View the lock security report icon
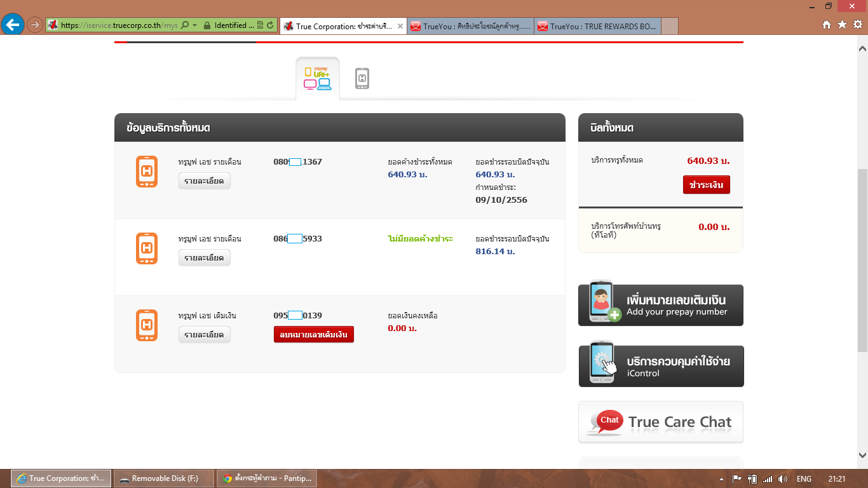This screenshot has width=868, height=488. point(207,25)
